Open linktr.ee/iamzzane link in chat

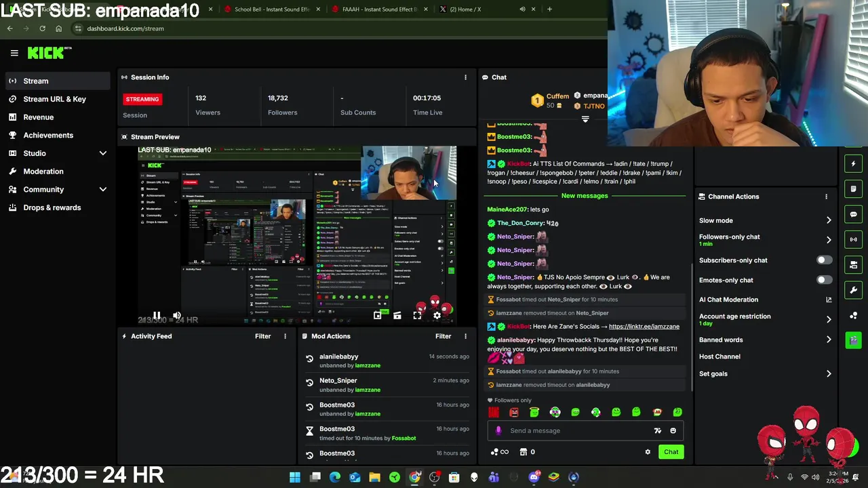point(644,327)
